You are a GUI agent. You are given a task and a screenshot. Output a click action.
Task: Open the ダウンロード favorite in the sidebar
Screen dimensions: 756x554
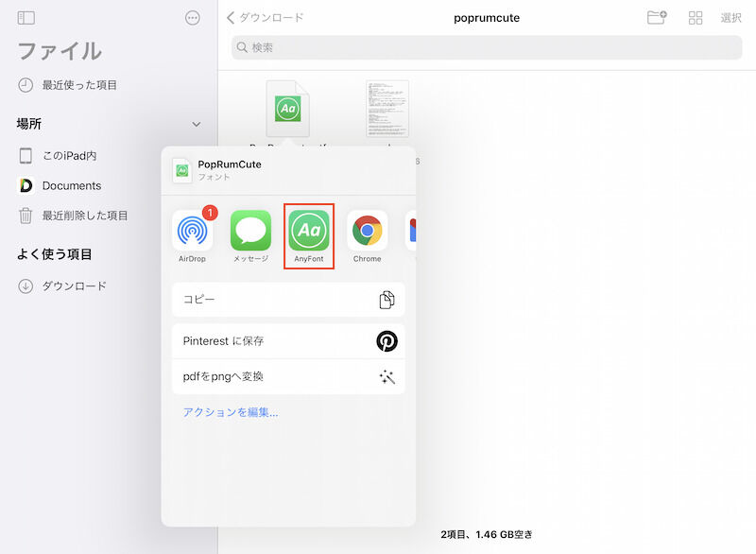[62, 286]
